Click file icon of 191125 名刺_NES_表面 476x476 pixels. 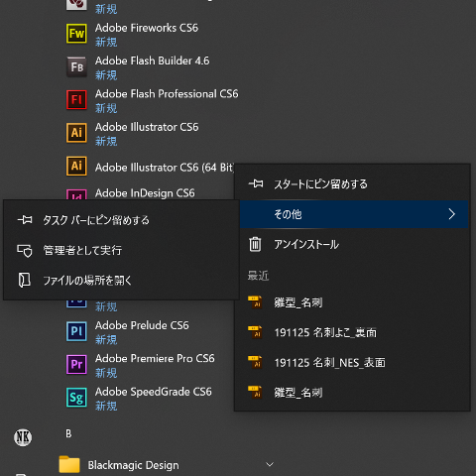(x=255, y=362)
